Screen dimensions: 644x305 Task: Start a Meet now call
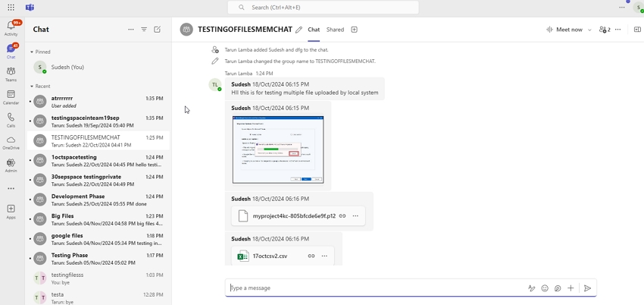coord(564,30)
